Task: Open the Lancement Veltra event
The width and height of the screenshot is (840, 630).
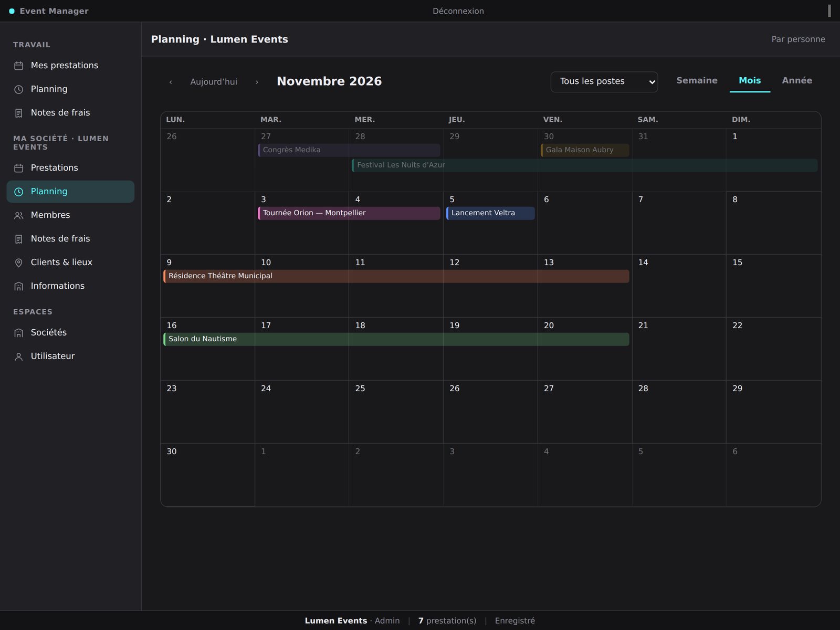Action: click(x=490, y=213)
